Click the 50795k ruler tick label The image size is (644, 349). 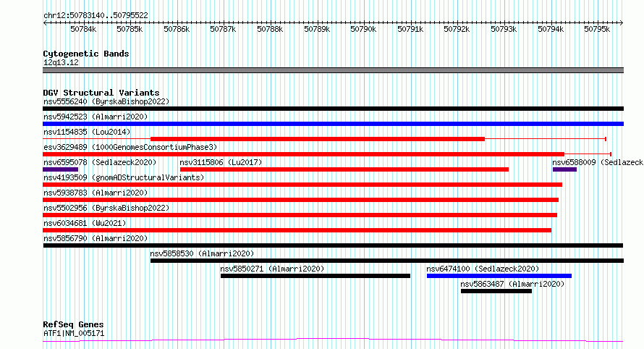[x=597, y=29]
